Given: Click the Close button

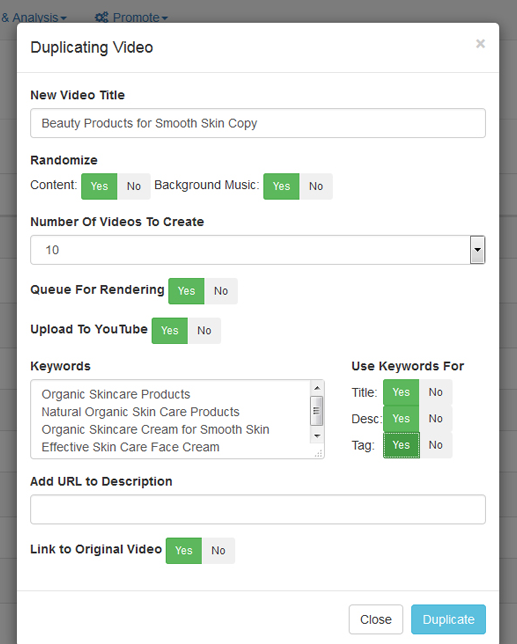Looking at the screenshot, I should 376,619.
